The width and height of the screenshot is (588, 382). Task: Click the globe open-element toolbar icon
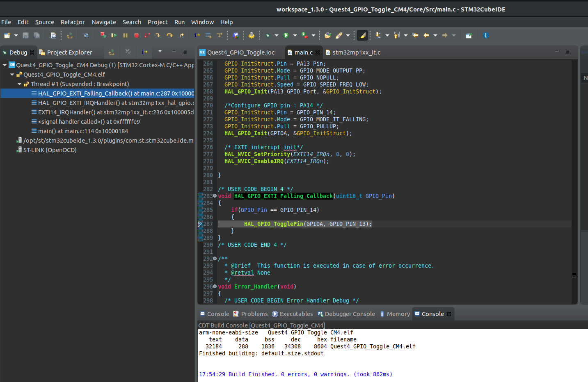(x=236, y=36)
